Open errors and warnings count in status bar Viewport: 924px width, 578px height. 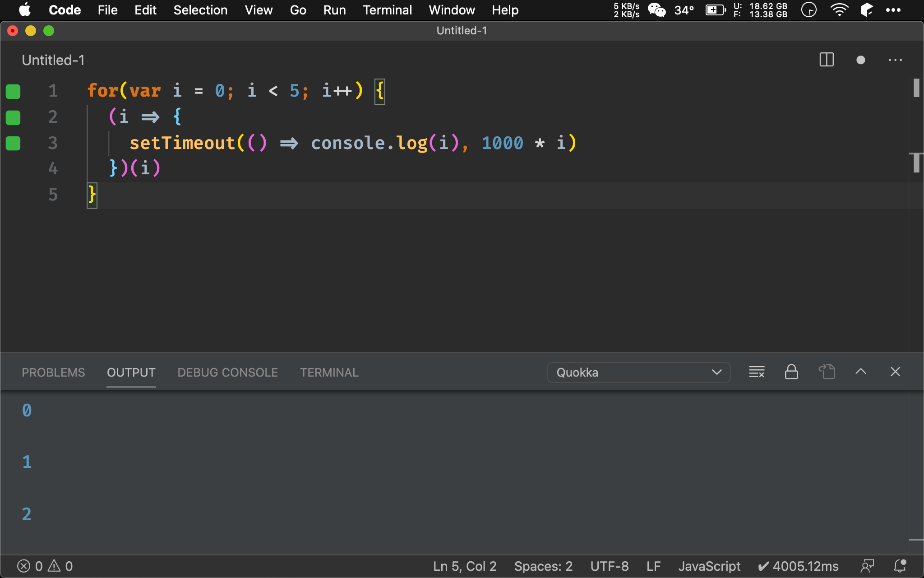(x=45, y=566)
